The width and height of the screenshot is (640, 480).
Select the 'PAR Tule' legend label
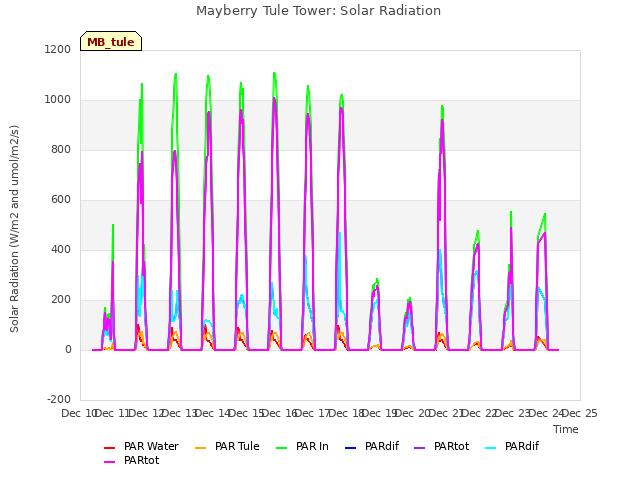(237, 447)
